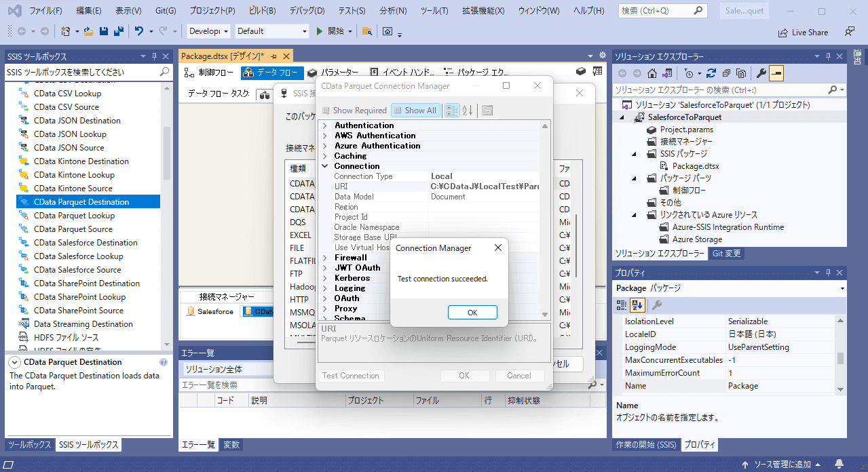
Task: Click the Home icon in Solution Explorer
Action: click(x=652, y=73)
